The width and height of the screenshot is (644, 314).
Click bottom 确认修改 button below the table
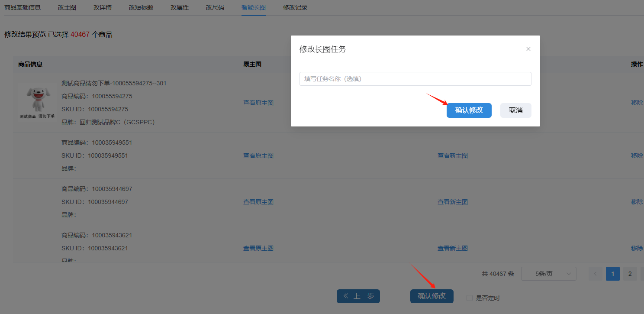(x=431, y=296)
